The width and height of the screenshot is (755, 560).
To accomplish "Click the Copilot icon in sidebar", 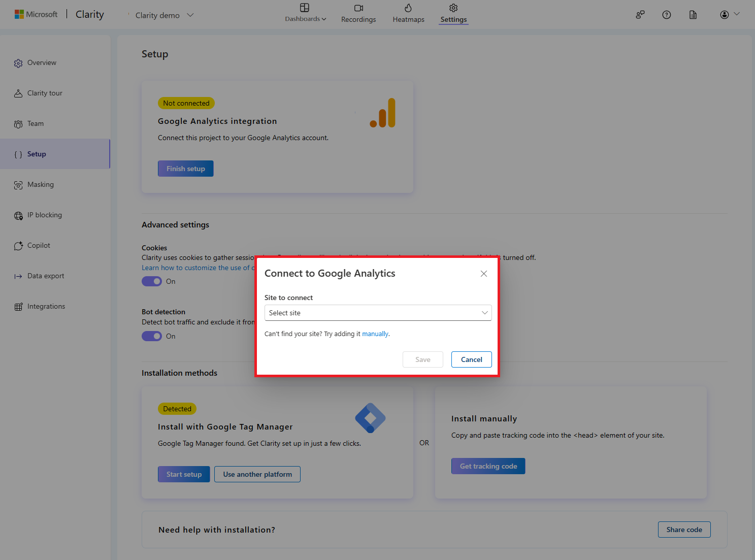I will [x=18, y=246].
